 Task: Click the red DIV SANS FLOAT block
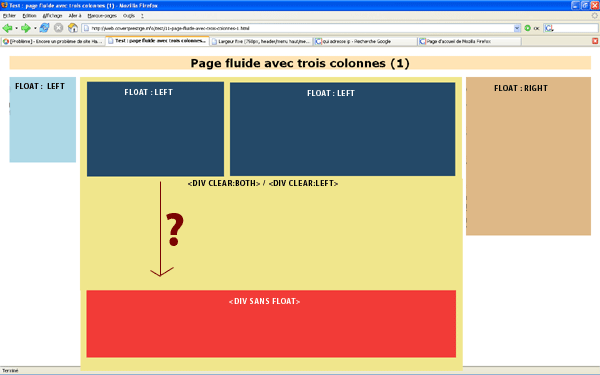[271, 324]
